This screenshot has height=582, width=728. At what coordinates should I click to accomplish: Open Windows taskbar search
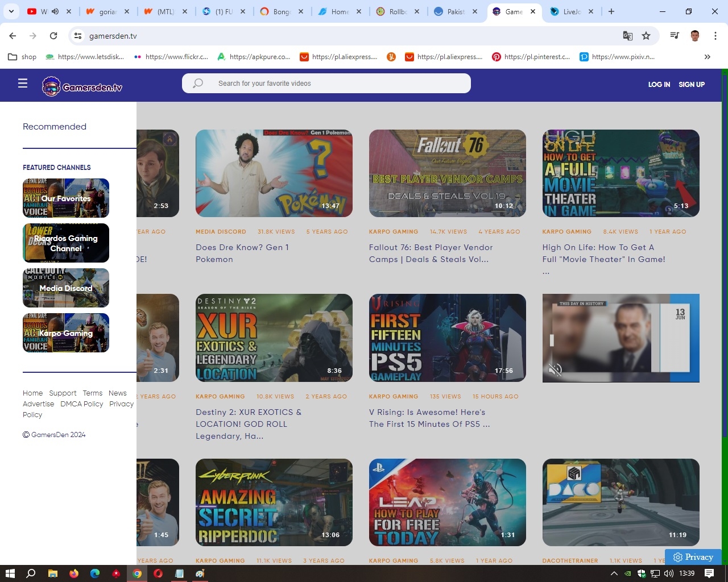(31, 573)
